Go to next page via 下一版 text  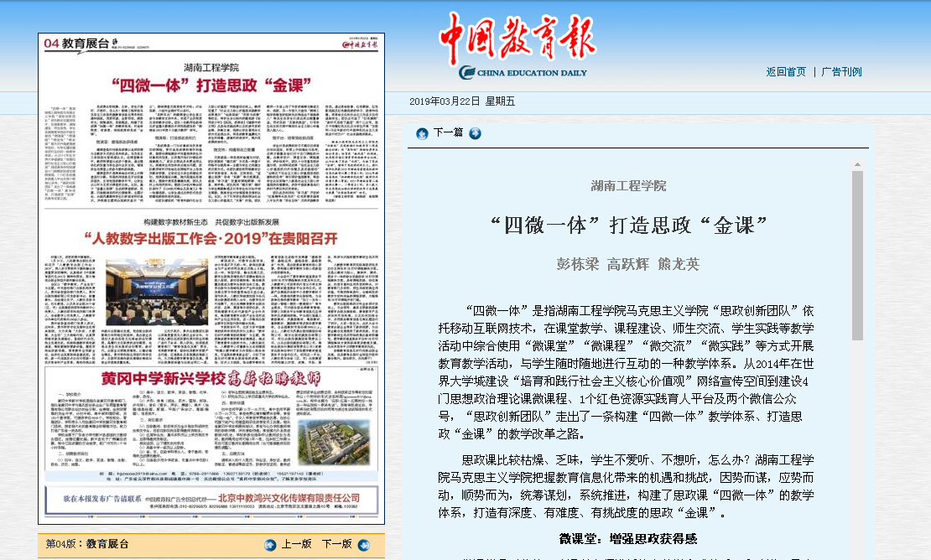coord(336,544)
